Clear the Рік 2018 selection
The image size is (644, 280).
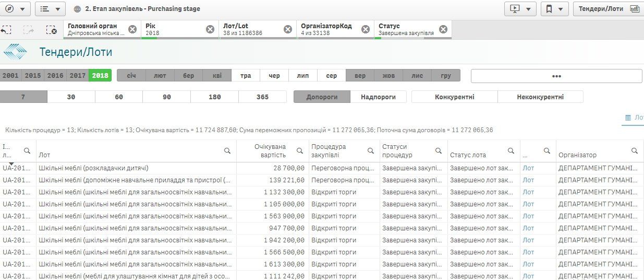click(210, 29)
